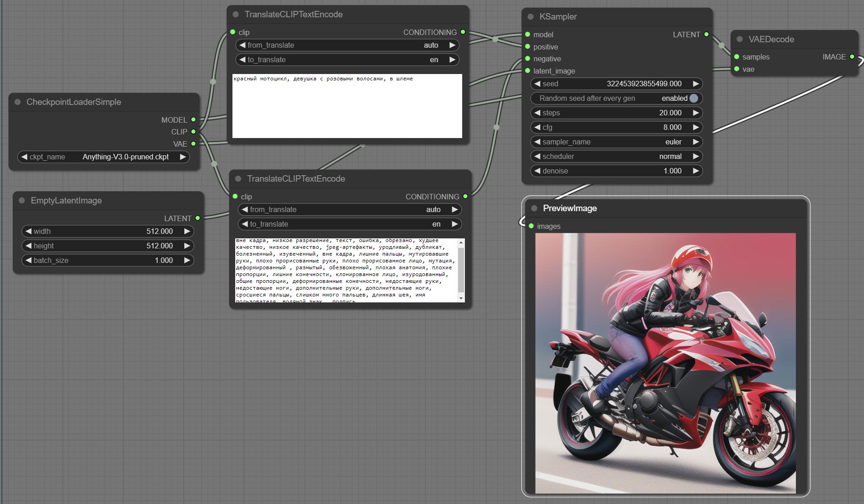The image size is (864, 504).
Task: Open the sampler_name euler dropdown
Action: click(616, 142)
